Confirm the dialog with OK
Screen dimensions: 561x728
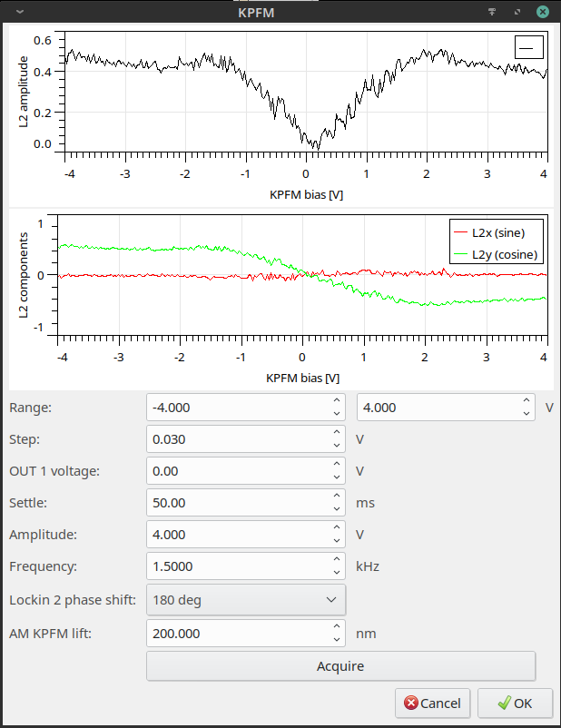coord(515,703)
